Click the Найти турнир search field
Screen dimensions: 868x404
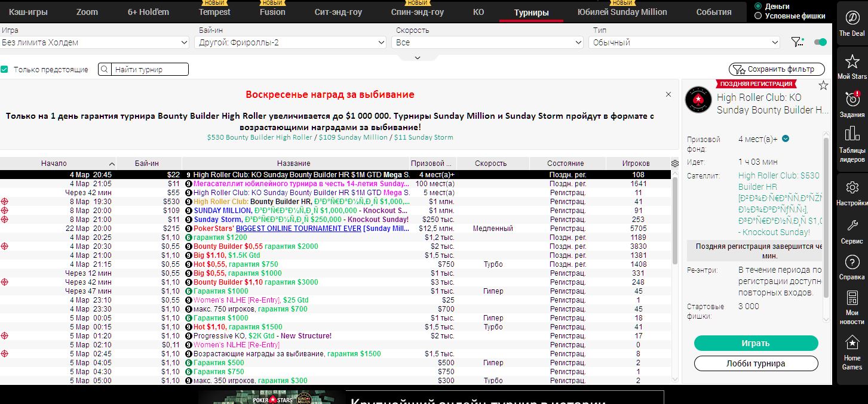151,69
